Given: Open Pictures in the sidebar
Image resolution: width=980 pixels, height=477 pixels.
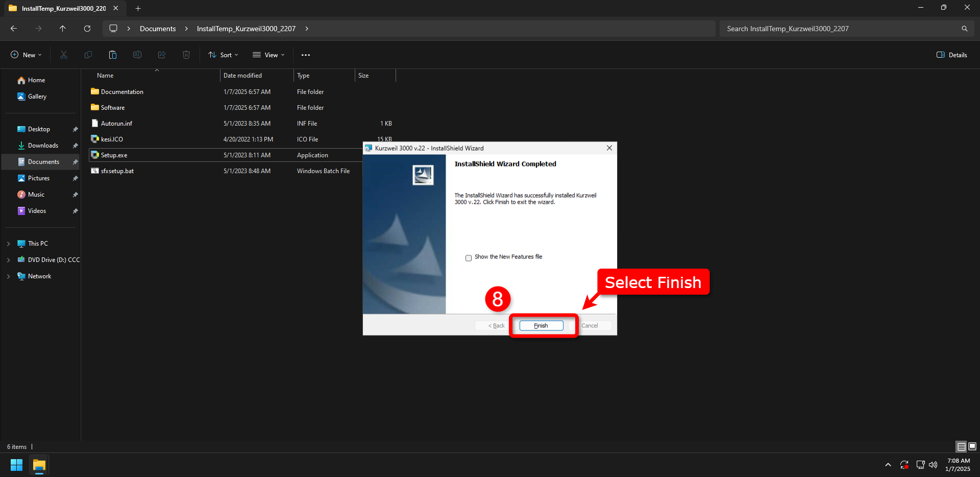Looking at the screenshot, I should (39, 178).
